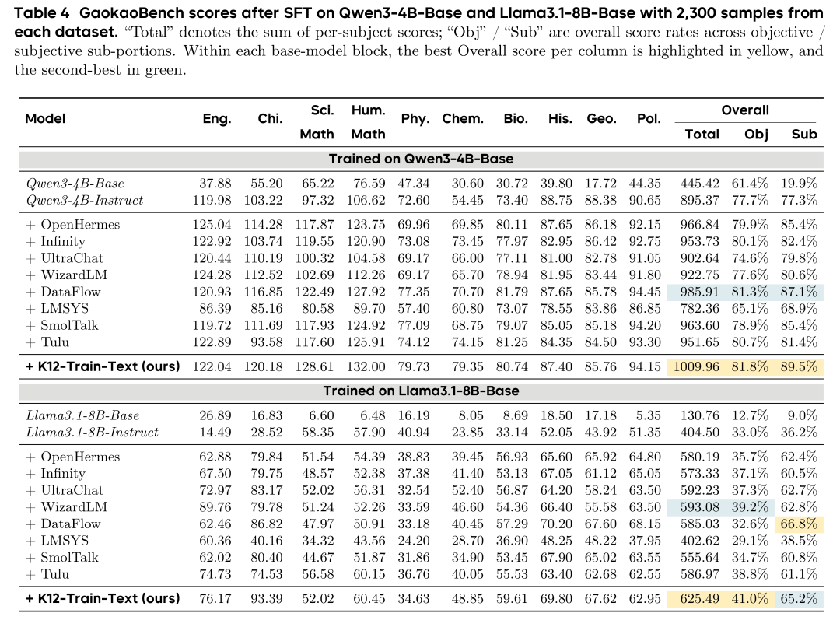Click the "127.92" DataFlow Hum. Math score

point(366,292)
